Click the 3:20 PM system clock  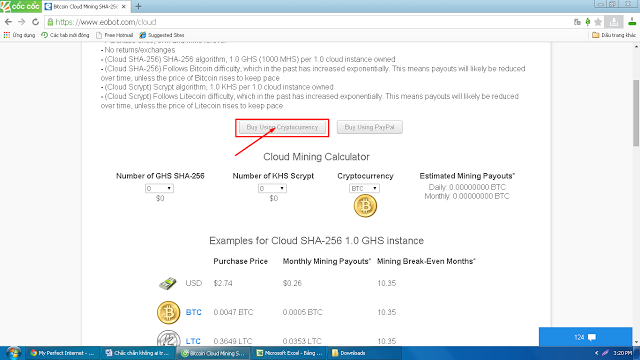[622, 353]
